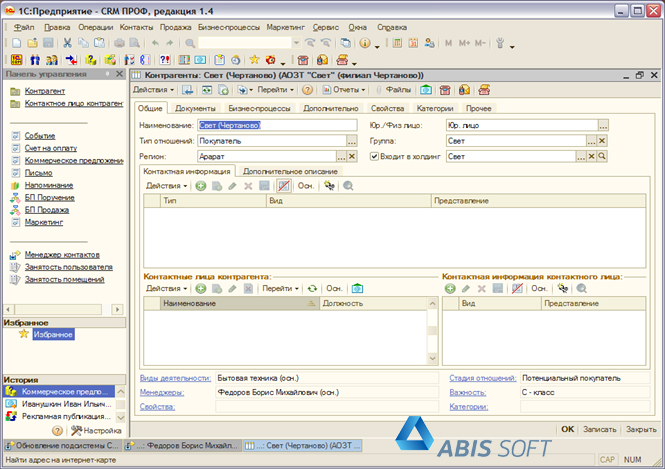Clear the Регион field with X button
The height and width of the screenshot is (469, 665).
click(x=352, y=156)
